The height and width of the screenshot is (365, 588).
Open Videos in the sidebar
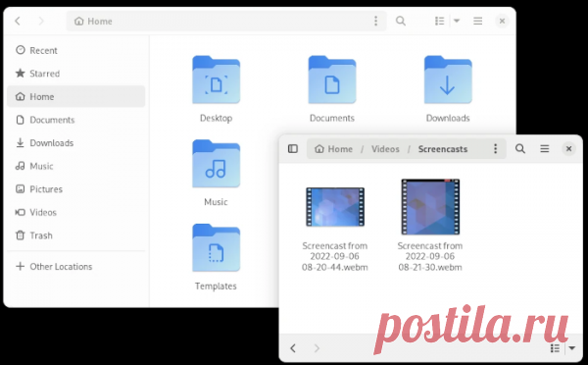click(76, 213)
